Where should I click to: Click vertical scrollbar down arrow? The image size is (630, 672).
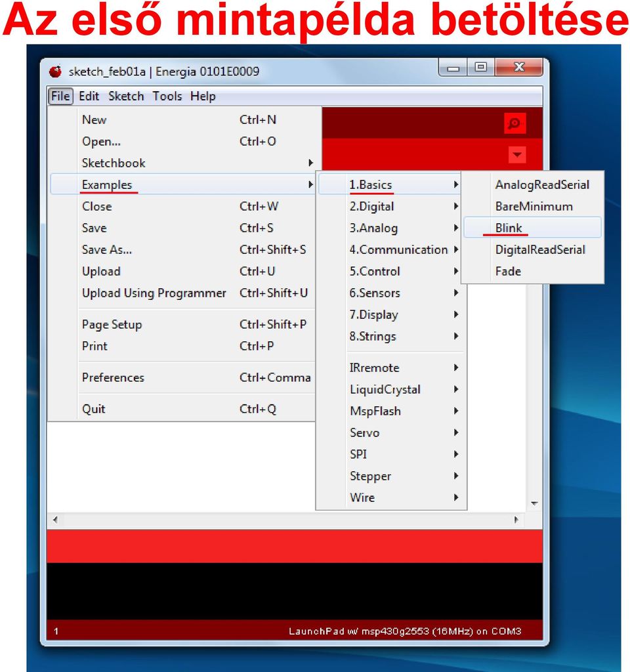click(x=534, y=503)
